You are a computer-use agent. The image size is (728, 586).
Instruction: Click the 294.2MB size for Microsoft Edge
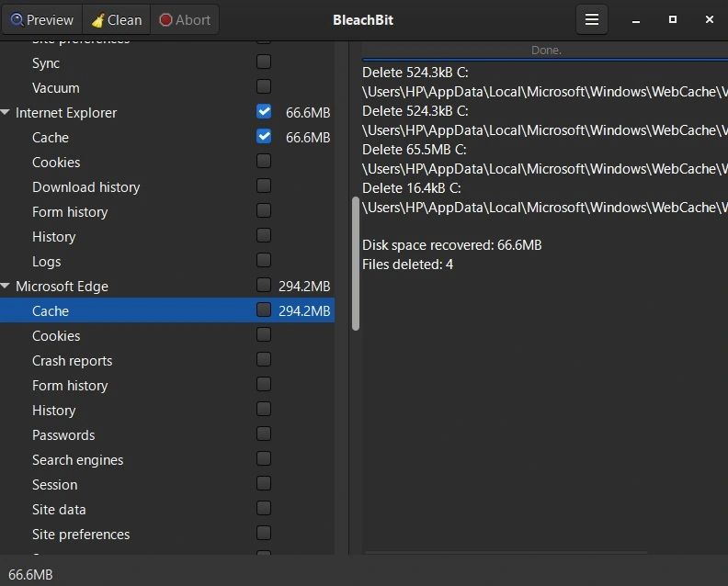coord(304,287)
